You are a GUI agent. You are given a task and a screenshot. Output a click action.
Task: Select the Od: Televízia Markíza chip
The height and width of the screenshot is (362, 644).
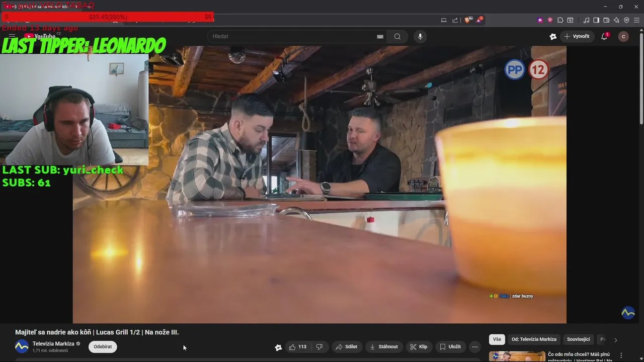point(534,339)
